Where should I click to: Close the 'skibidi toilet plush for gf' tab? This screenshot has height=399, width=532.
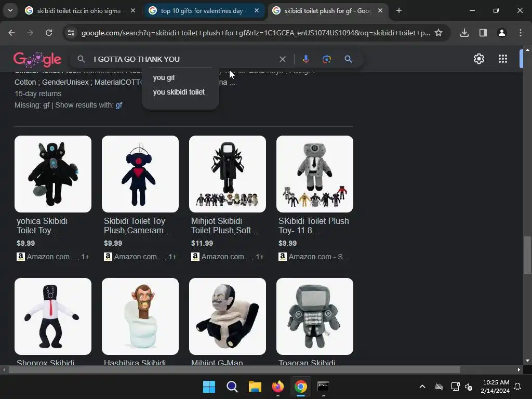380,11
